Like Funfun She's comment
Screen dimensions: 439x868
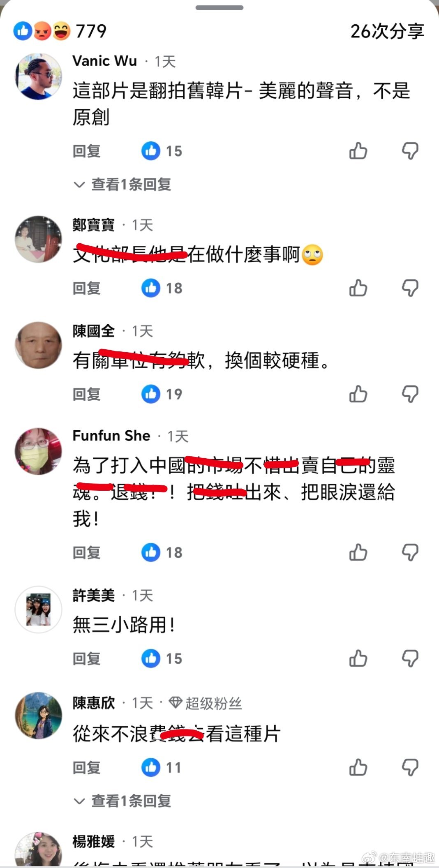coord(358,552)
